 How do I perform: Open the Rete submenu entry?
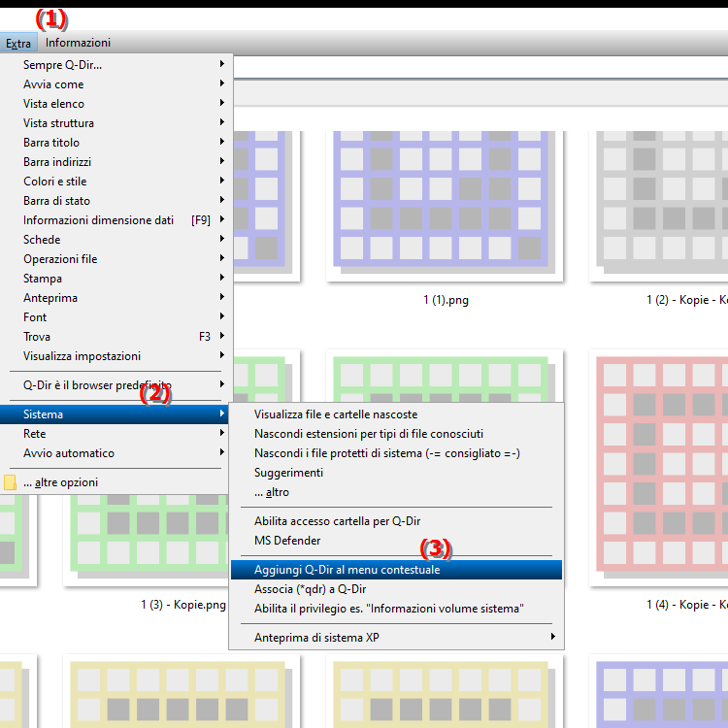pyautogui.click(x=116, y=434)
